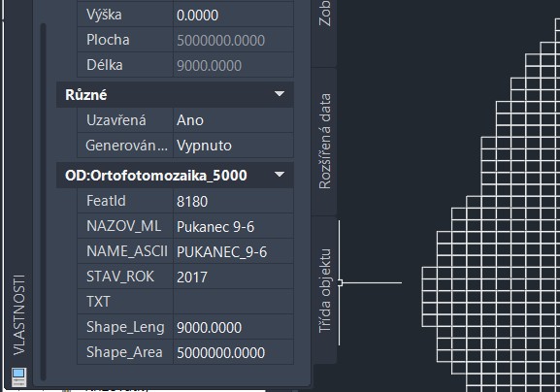The height and width of the screenshot is (392, 560).
Task: Switch to the Třída objektu tab
Action: pyautogui.click(x=324, y=290)
